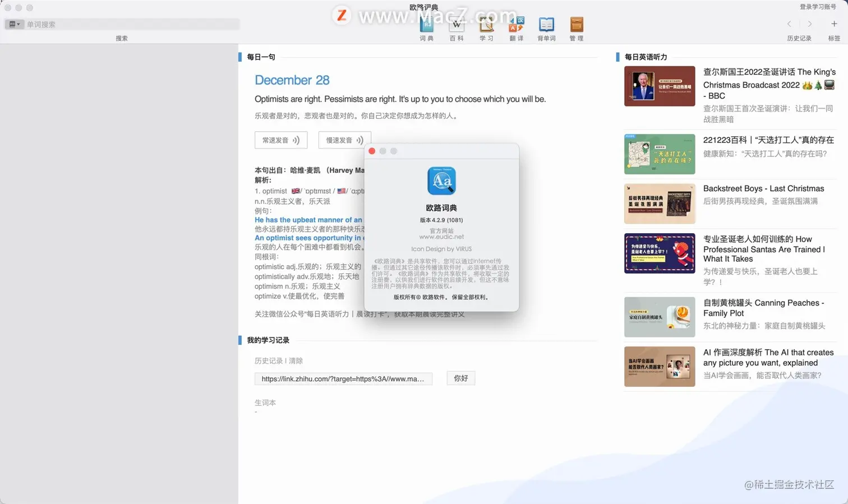Click 清除 to clear history records

click(x=296, y=361)
